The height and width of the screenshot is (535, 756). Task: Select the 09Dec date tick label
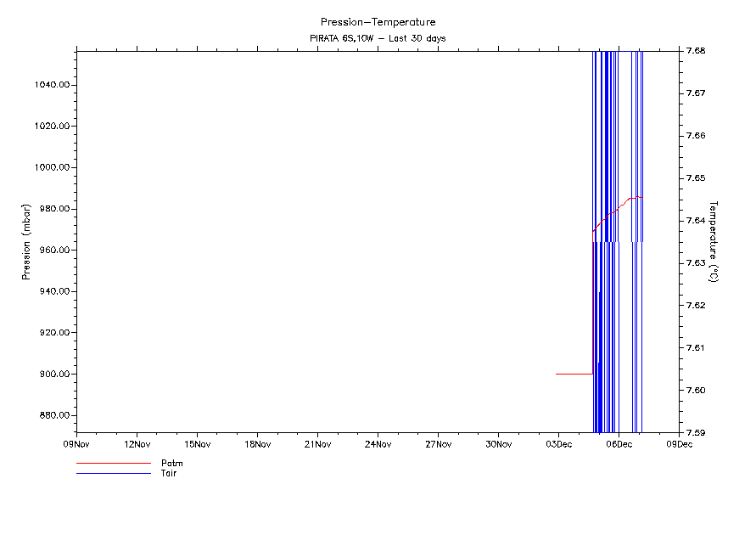coord(679,443)
